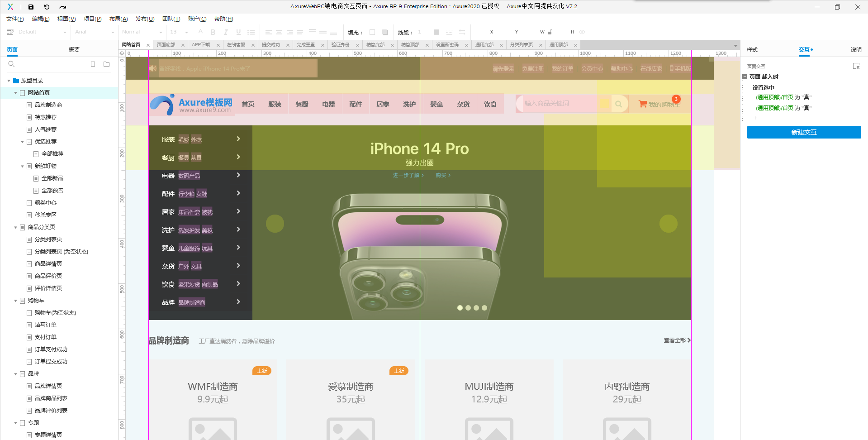The image size is (868, 440).
Task: Click the 新建交互 button
Action: tap(804, 132)
